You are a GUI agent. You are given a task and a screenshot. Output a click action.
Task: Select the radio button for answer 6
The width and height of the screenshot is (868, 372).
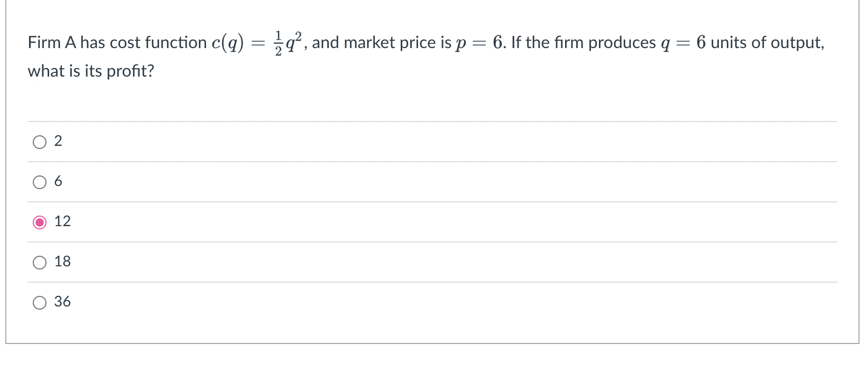pyautogui.click(x=40, y=182)
